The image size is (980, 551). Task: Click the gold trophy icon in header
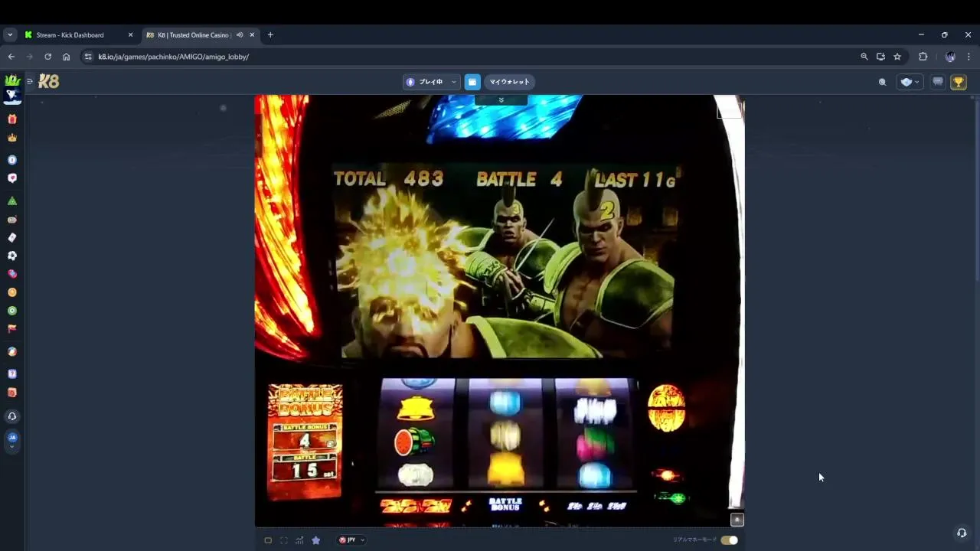point(959,82)
